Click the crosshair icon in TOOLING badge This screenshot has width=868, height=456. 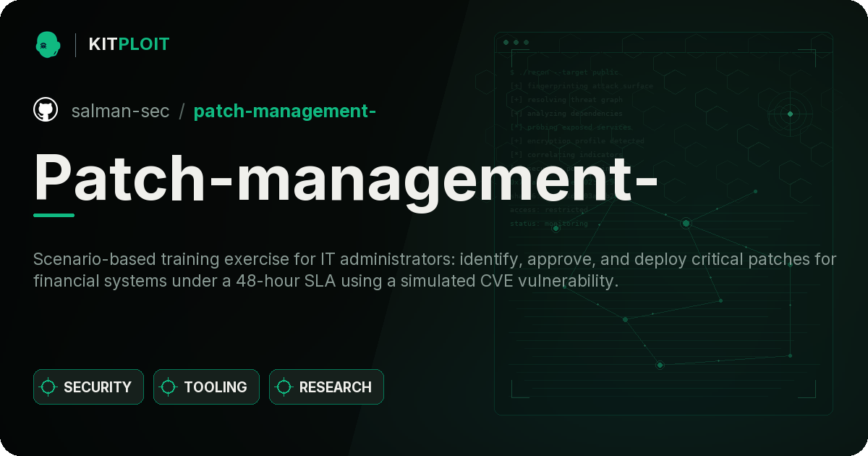pos(169,387)
